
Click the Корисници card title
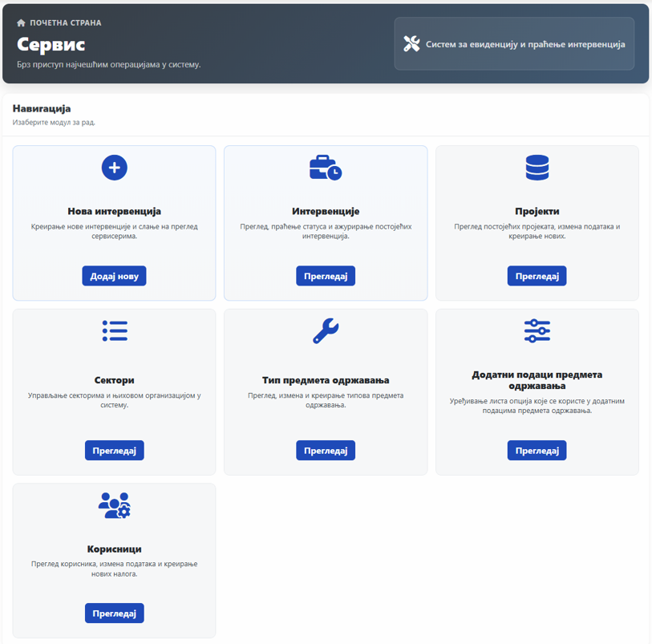115,549
